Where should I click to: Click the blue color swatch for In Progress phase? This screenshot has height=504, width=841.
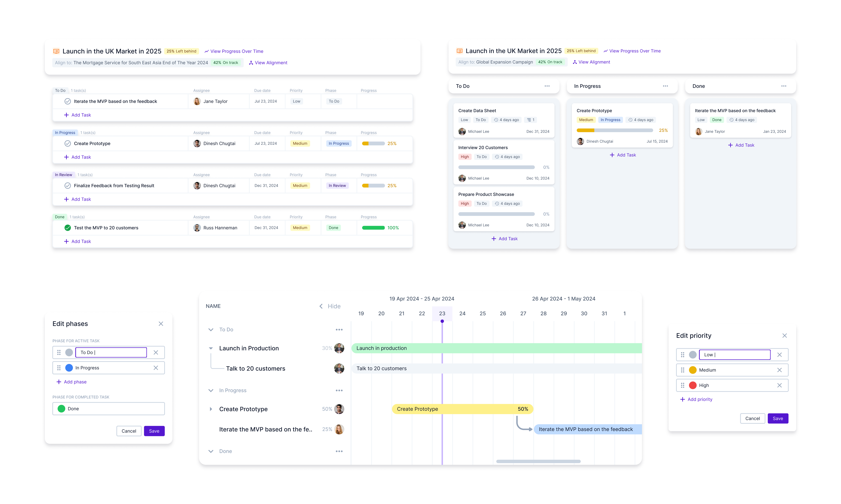(69, 368)
